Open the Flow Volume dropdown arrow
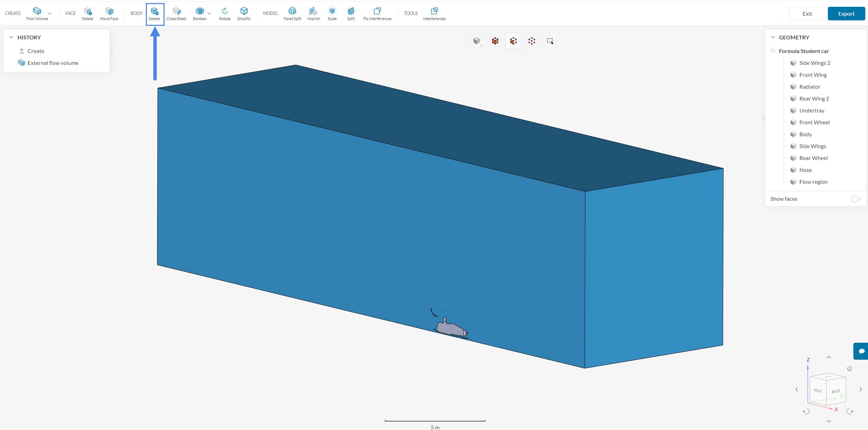The width and height of the screenshot is (868, 430). [50, 14]
